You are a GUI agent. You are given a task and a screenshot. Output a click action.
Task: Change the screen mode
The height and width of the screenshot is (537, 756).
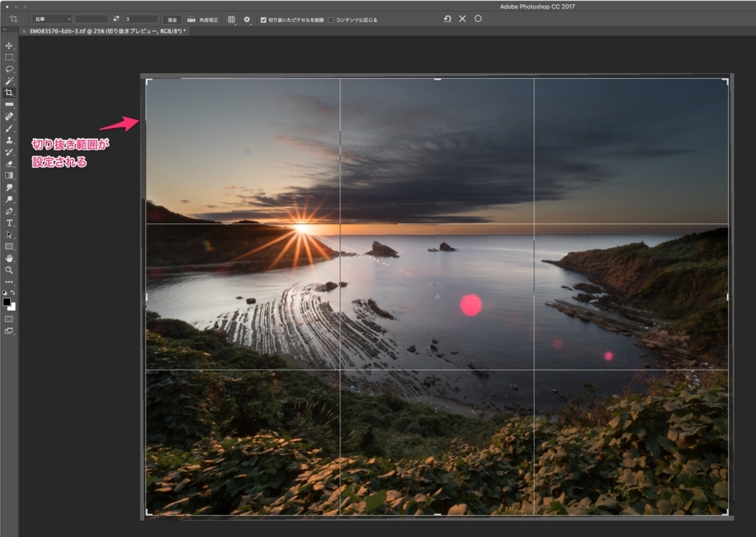click(9, 331)
